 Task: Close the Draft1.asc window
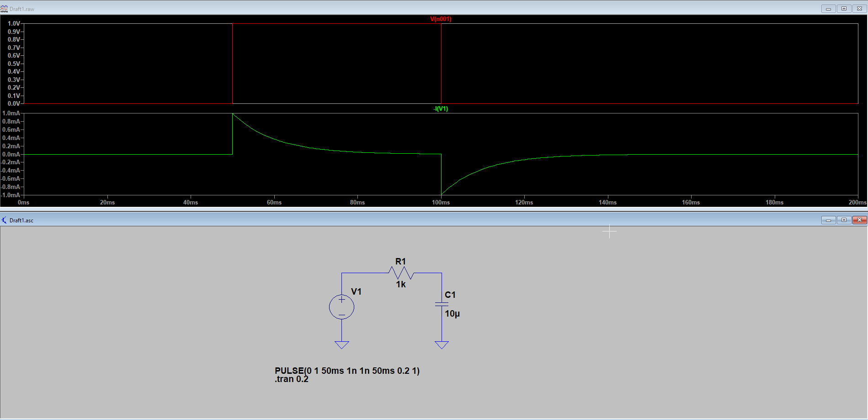(x=859, y=220)
